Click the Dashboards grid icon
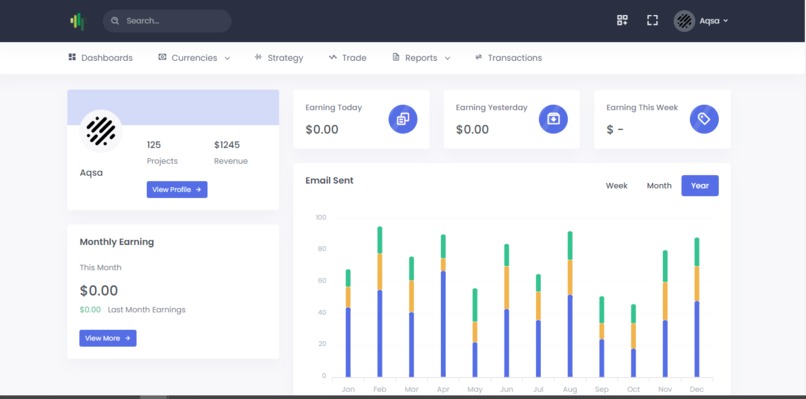This screenshot has width=806, height=399. click(72, 57)
